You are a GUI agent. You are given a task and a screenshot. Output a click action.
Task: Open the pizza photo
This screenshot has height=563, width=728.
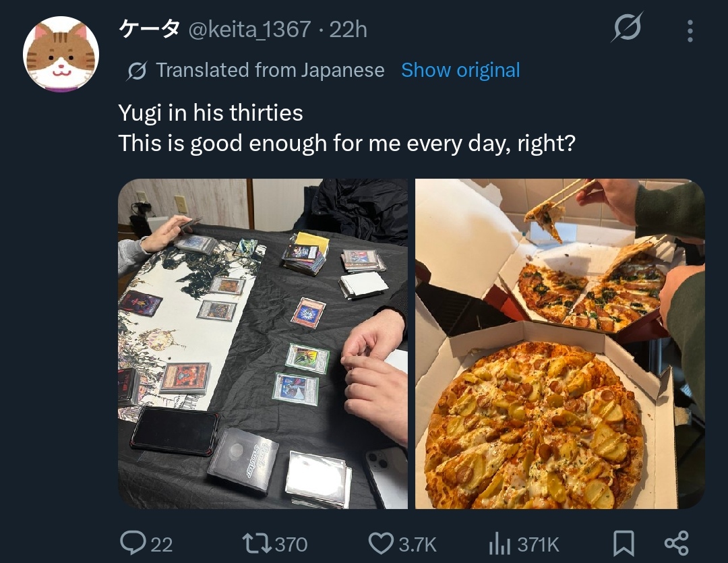(560, 344)
